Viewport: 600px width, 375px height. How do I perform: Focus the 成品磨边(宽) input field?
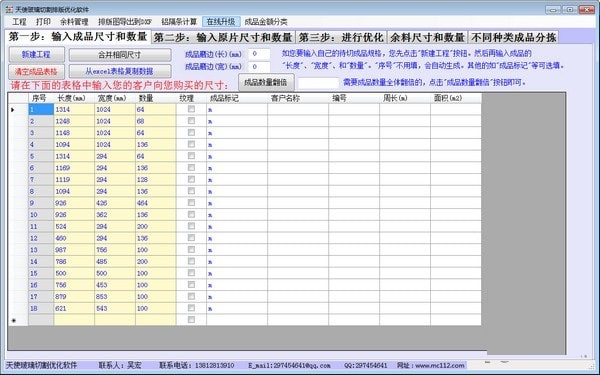pos(259,67)
